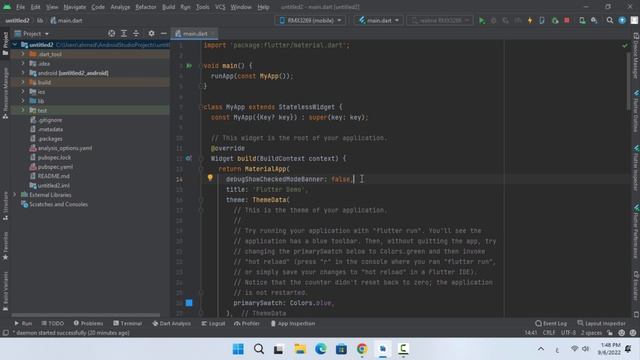
Task: Expand External Libraries node
Action: [x=15, y=195]
